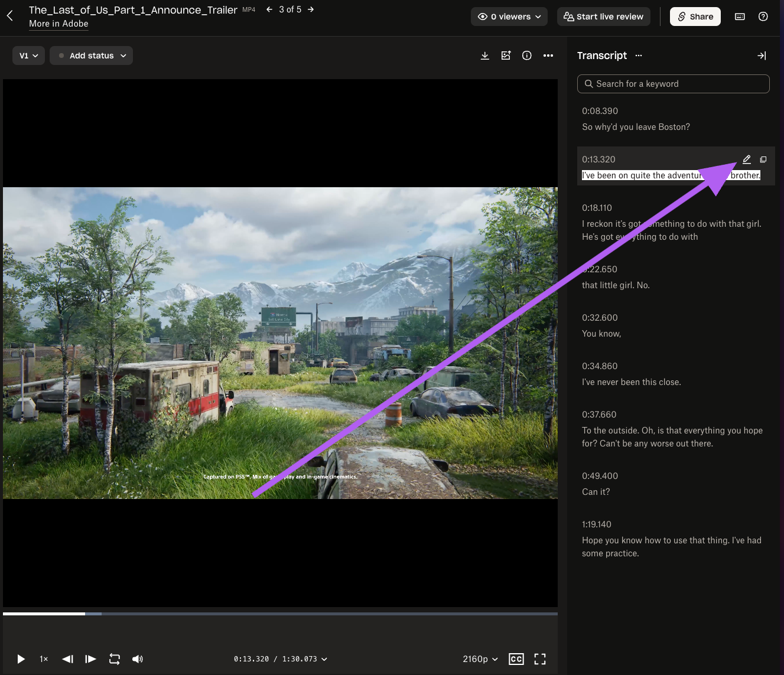Select the 'You know,' transcript line
784x675 pixels.
(x=601, y=334)
